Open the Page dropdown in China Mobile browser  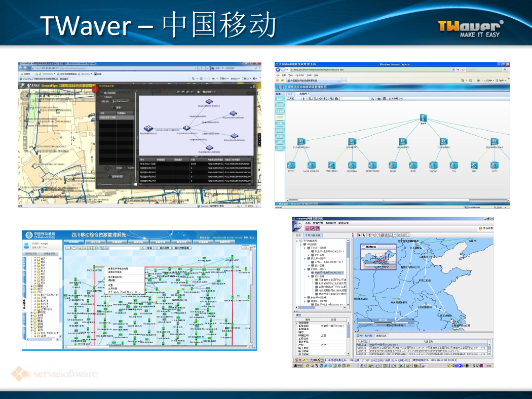click(x=490, y=81)
